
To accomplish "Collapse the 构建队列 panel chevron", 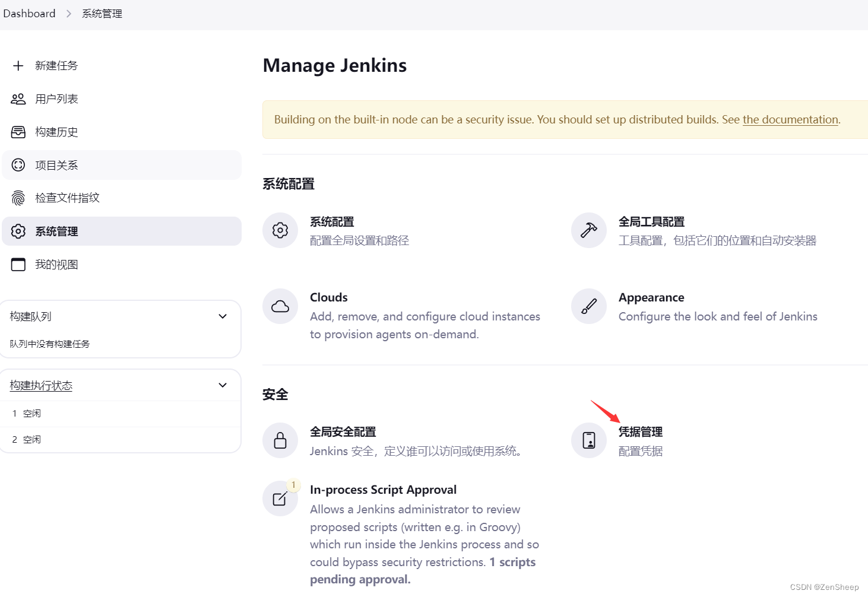I will pyautogui.click(x=223, y=316).
